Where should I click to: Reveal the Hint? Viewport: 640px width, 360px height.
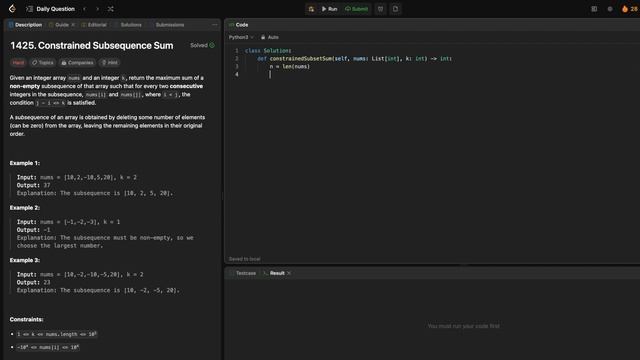click(110, 62)
